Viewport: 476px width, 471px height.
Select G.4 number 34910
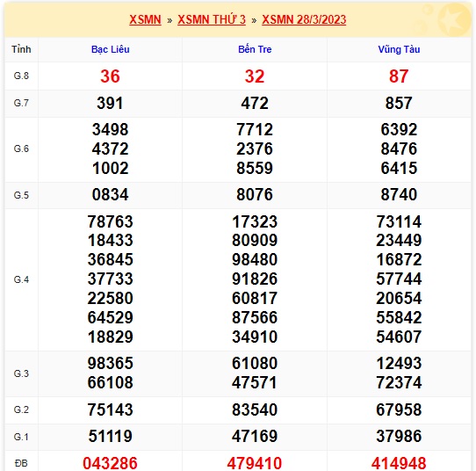tap(255, 337)
